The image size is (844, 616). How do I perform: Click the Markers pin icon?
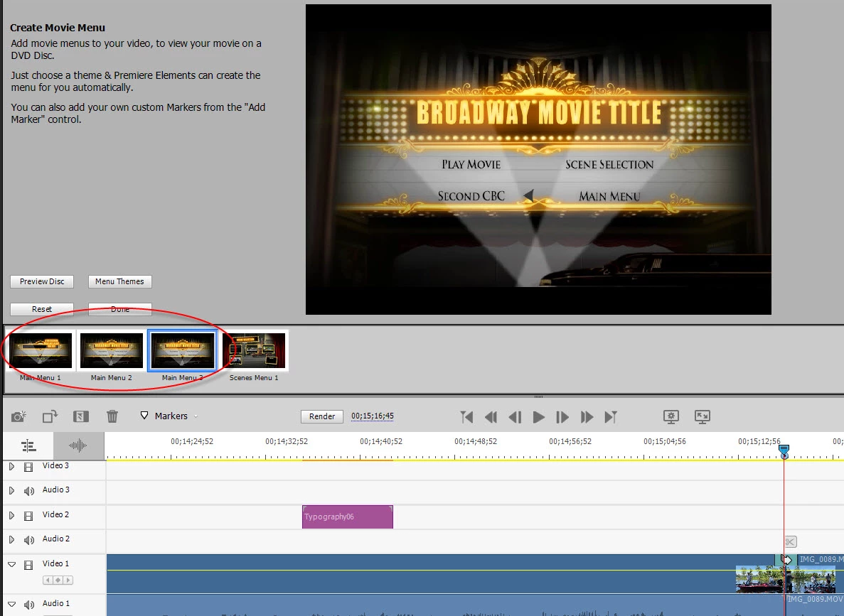pos(144,416)
